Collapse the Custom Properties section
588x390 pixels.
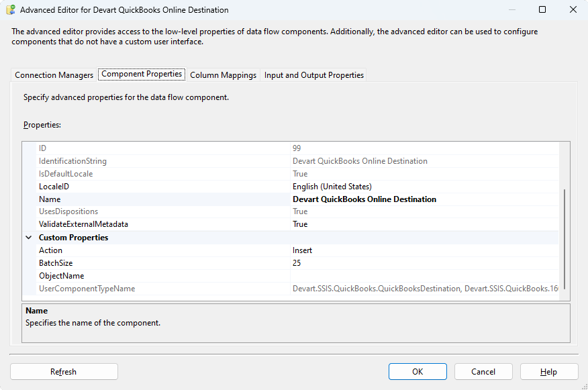[x=29, y=238]
